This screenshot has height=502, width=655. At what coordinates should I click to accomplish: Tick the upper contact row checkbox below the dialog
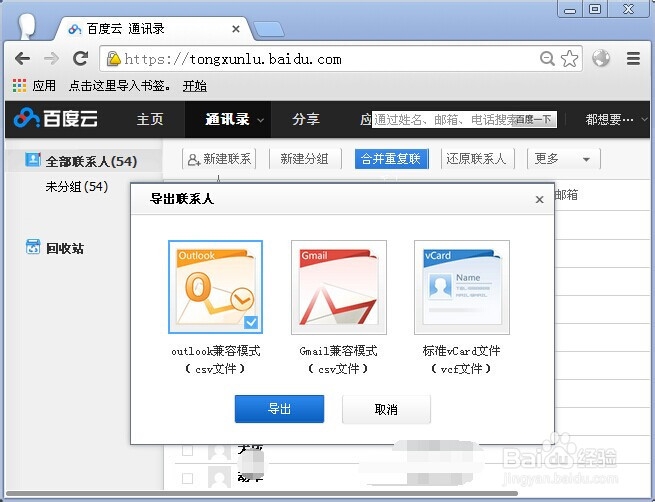pyautogui.click(x=188, y=450)
